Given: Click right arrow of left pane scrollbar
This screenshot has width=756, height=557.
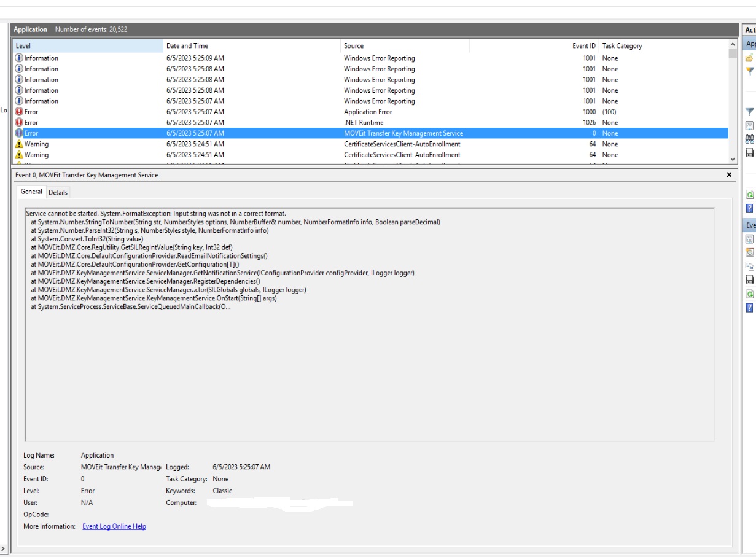Looking at the screenshot, I should (x=4, y=548).
